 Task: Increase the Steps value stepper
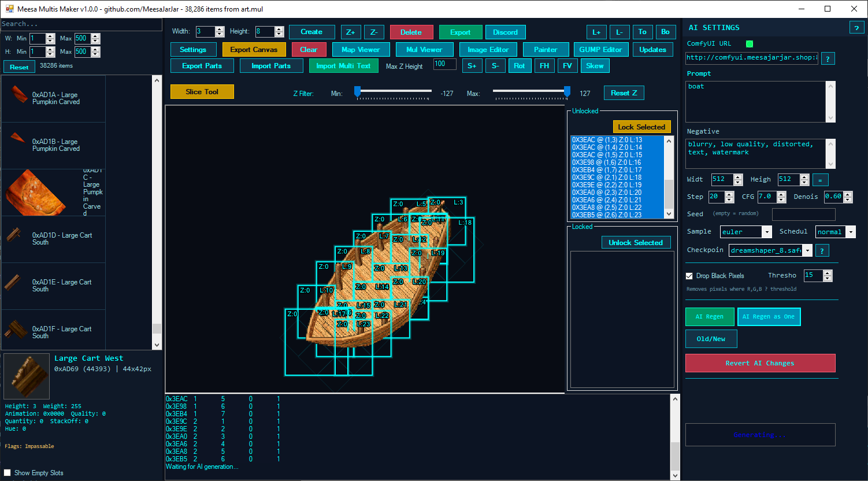[729, 194]
